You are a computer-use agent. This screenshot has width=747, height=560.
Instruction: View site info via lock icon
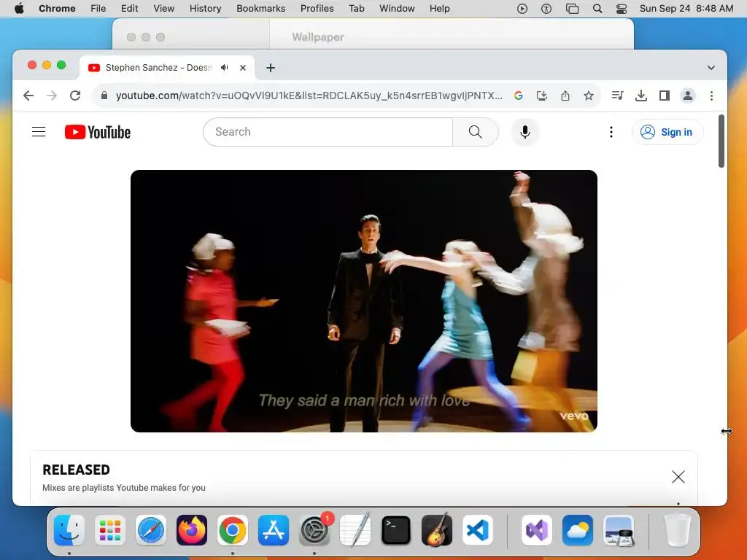pos(104,96)
